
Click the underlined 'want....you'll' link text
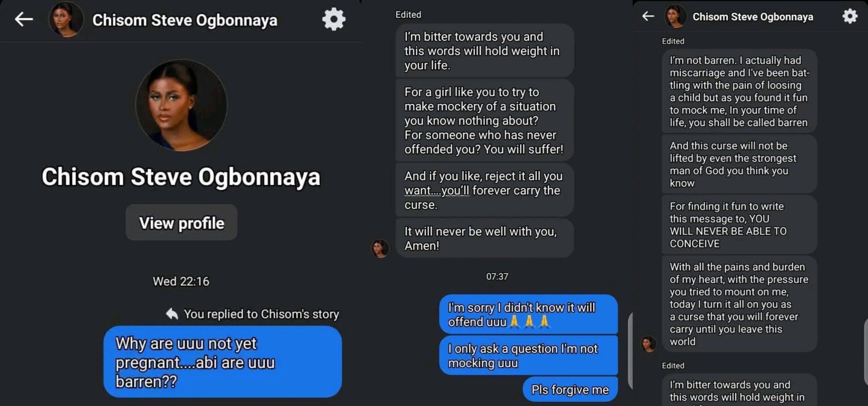coord(437,191)
